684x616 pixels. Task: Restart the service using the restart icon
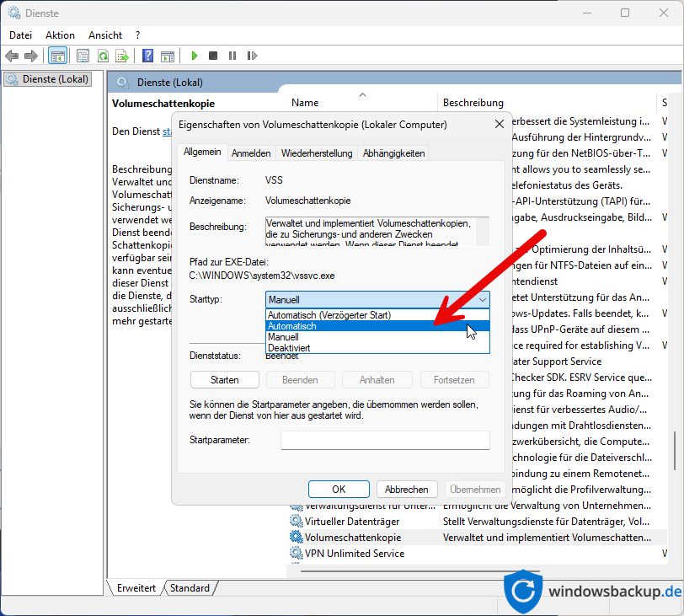click(252, 56)
